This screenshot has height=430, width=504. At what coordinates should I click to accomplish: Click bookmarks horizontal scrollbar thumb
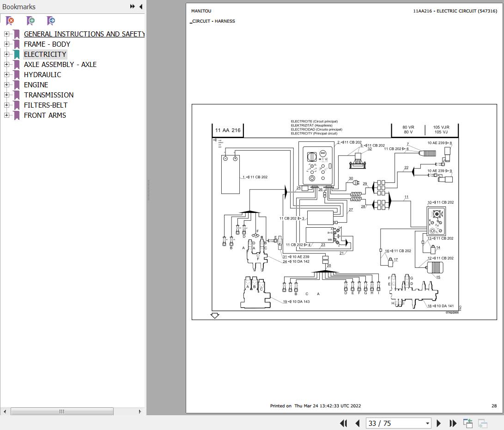pos(62,412)
